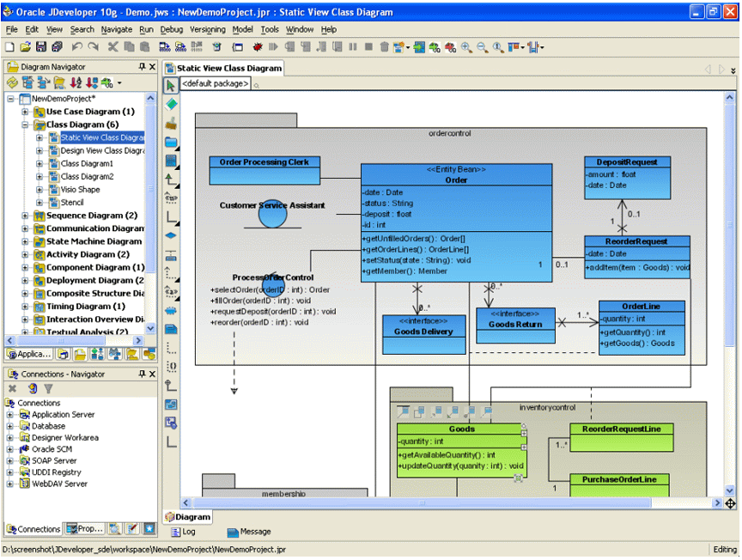This screenshot has height=560, width=742.
Task: Click the refresh icon in Connections Navigator
Action: pos(33,388)
